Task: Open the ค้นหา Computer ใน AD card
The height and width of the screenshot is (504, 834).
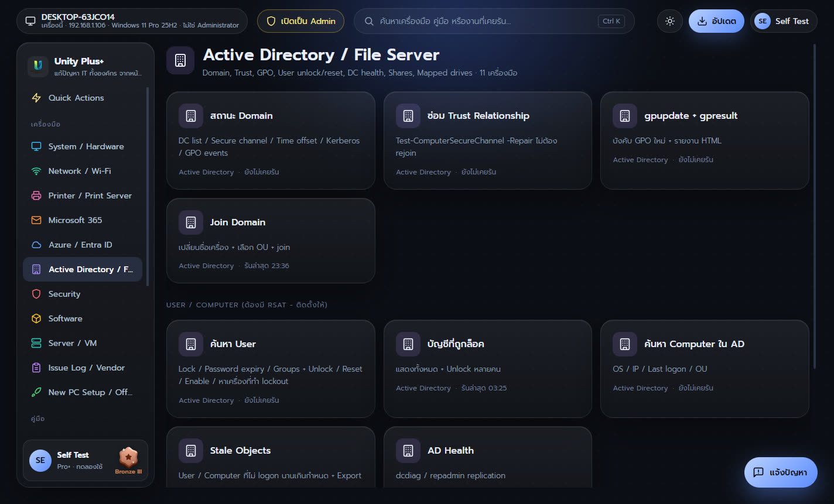Action: 705,369
